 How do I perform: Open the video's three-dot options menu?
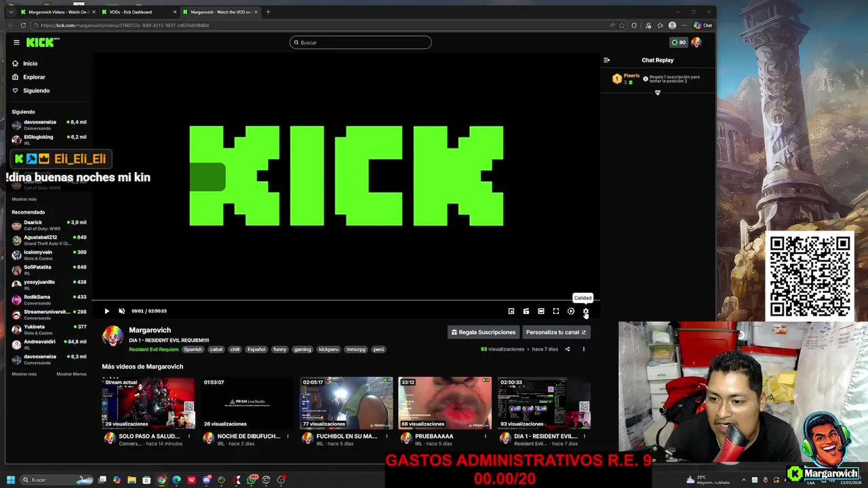(x=583, y=350)
